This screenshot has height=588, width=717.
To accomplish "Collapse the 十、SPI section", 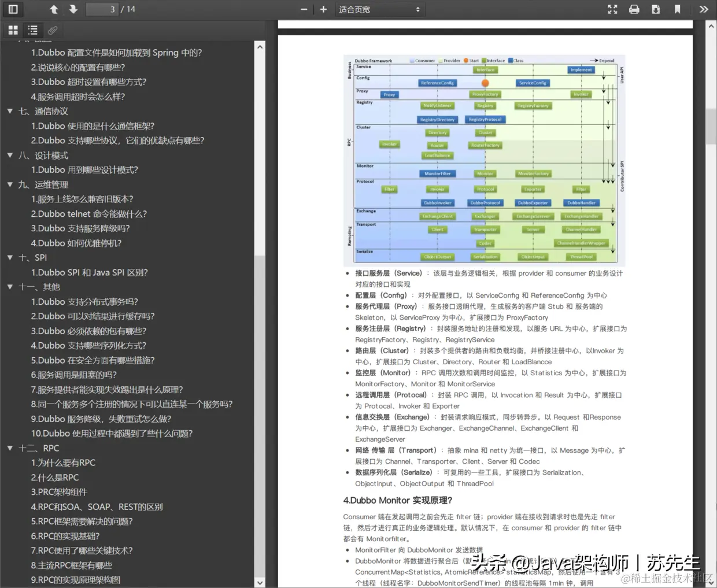I will pos(10,257).
